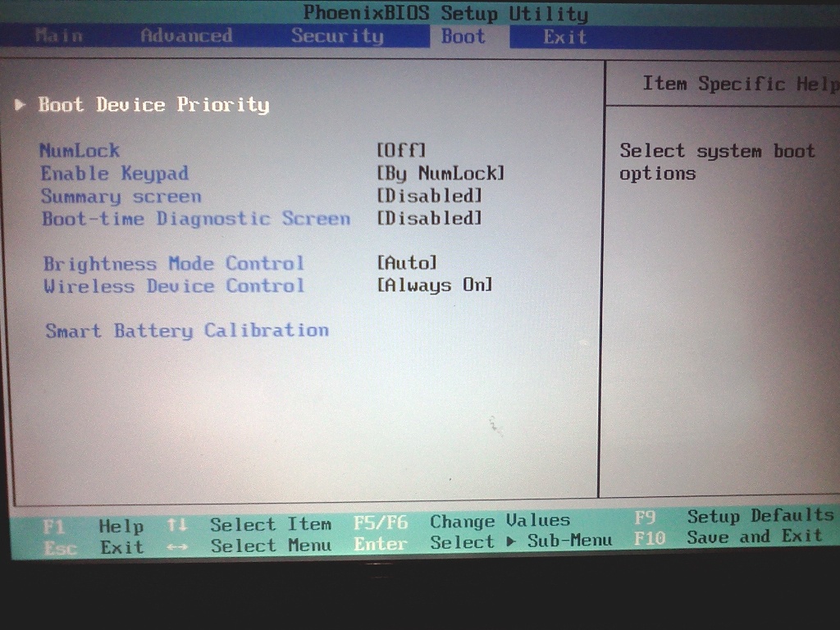Image resolution: width=840 pixels, height=630 pixels.
Task: Open the Advanced tab
Action: 186,36
